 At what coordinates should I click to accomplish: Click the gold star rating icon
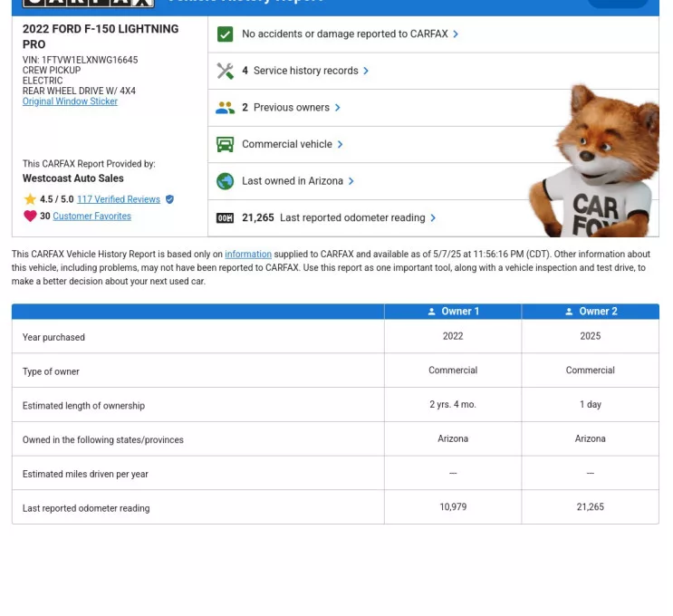point(30,199)
